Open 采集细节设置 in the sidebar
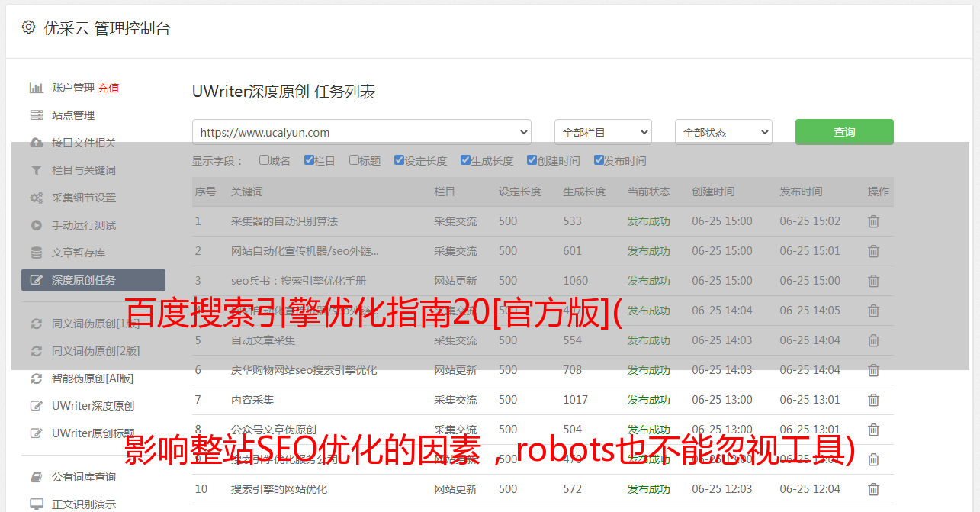The height and width of the screenshot is (512, 980). 84,198
